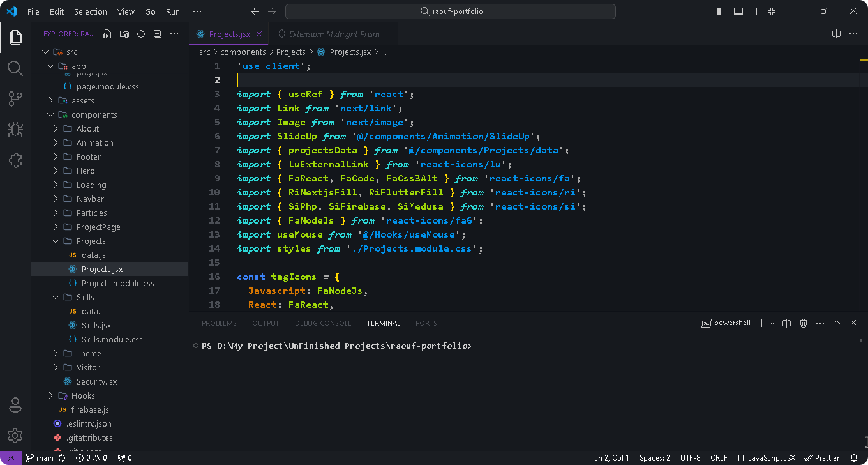
Task: Open the Manage gear icon
Action: (x=15, y=436)
